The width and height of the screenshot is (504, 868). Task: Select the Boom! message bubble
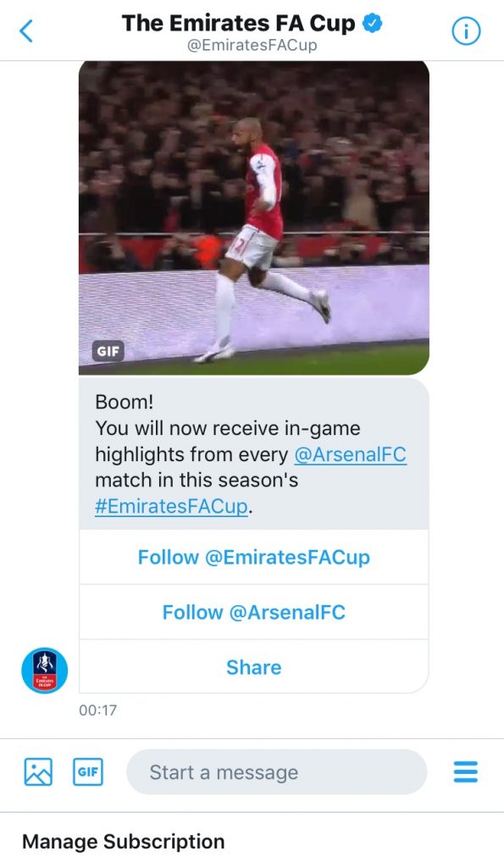pos(253,454)
